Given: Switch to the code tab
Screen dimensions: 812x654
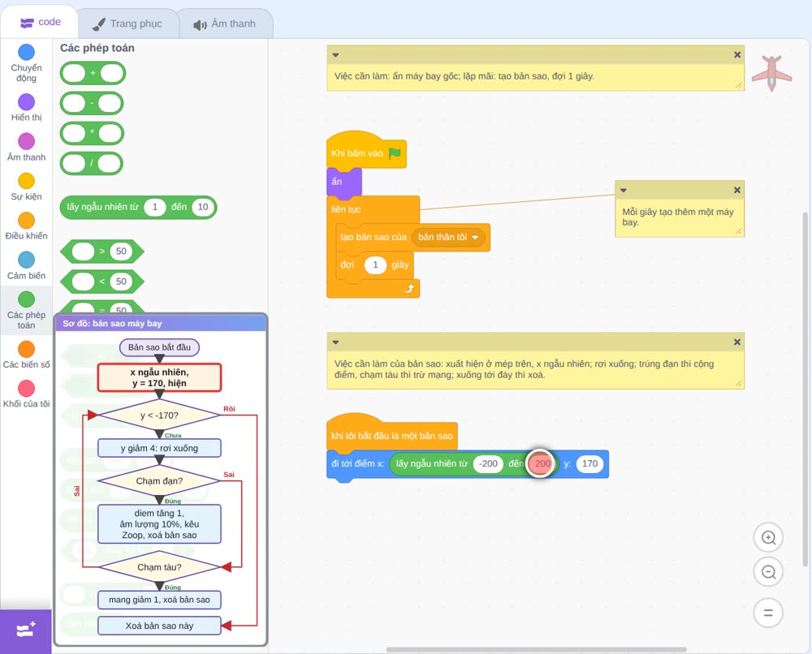Looking at the screenshot, I should click(x=40, y=22).
